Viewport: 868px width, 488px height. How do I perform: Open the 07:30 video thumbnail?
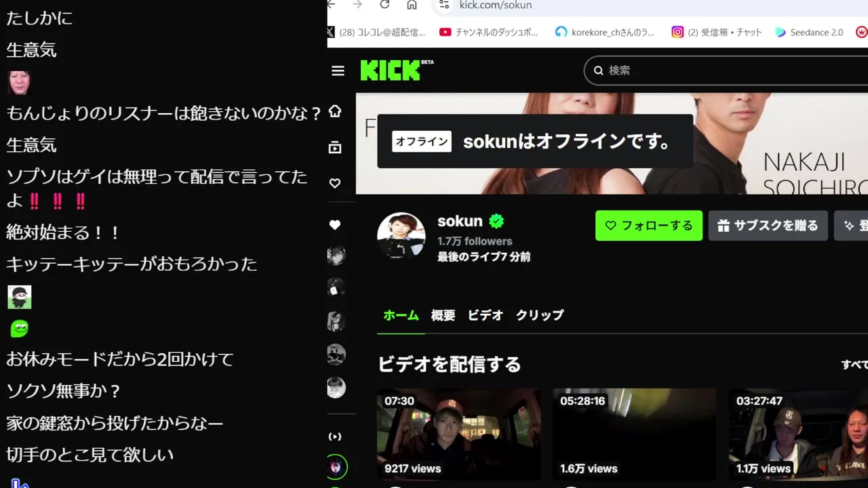click(459, 434)
